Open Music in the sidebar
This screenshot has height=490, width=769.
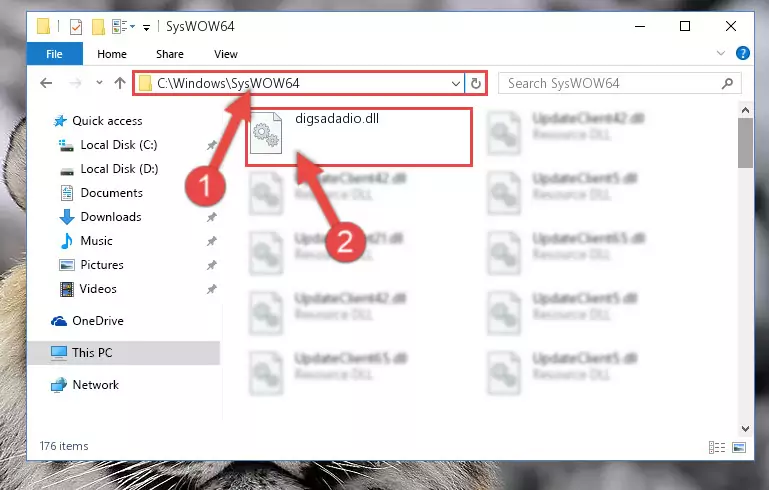[96, 241]
